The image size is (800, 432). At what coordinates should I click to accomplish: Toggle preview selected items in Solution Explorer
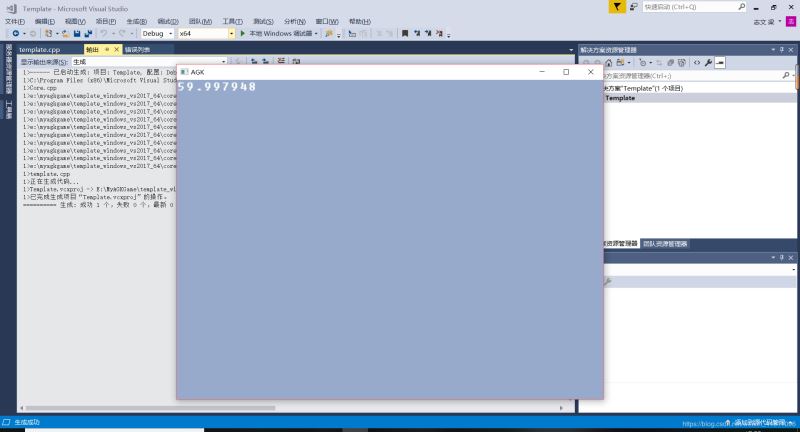[x=720, y=63]
